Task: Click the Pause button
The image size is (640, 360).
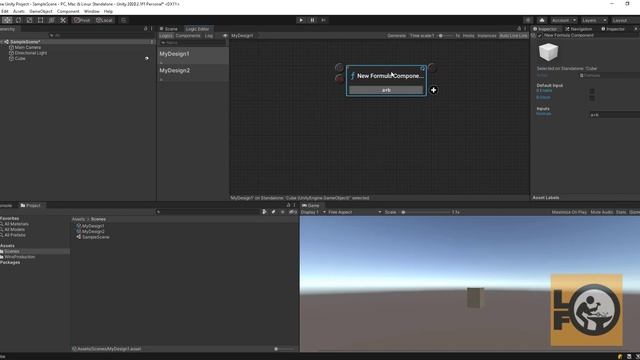Action: pos(312,20)
